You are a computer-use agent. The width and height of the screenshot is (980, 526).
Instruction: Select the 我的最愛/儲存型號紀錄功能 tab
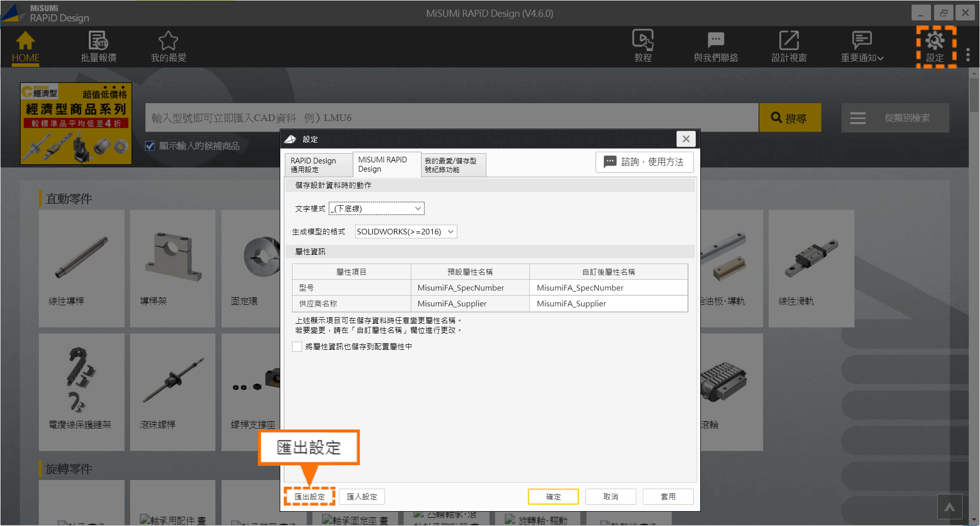(x=453, y=164)
